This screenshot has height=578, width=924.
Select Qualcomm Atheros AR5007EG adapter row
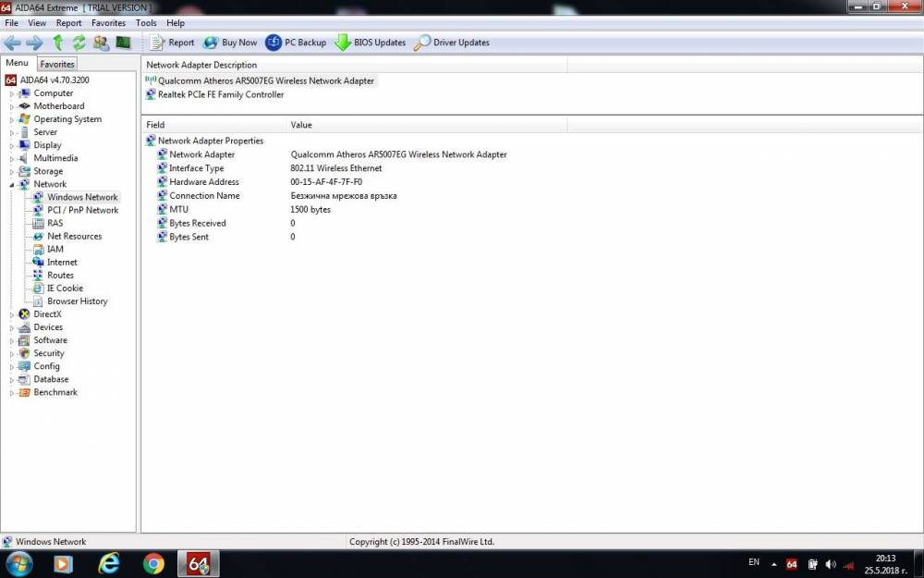pos(260,80)
